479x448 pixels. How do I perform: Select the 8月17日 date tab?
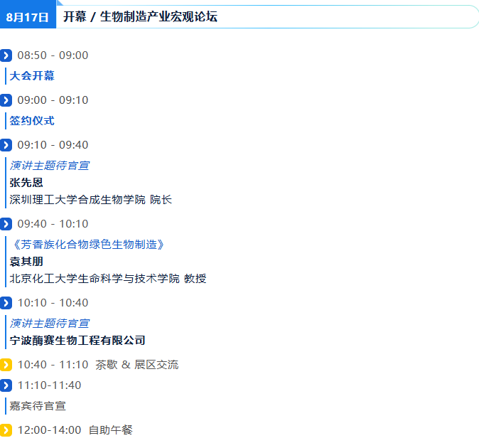coord(28,14)
